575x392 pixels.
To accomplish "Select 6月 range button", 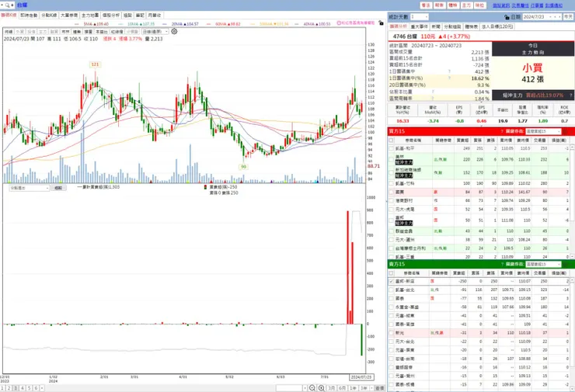I will tap(342, 388).
